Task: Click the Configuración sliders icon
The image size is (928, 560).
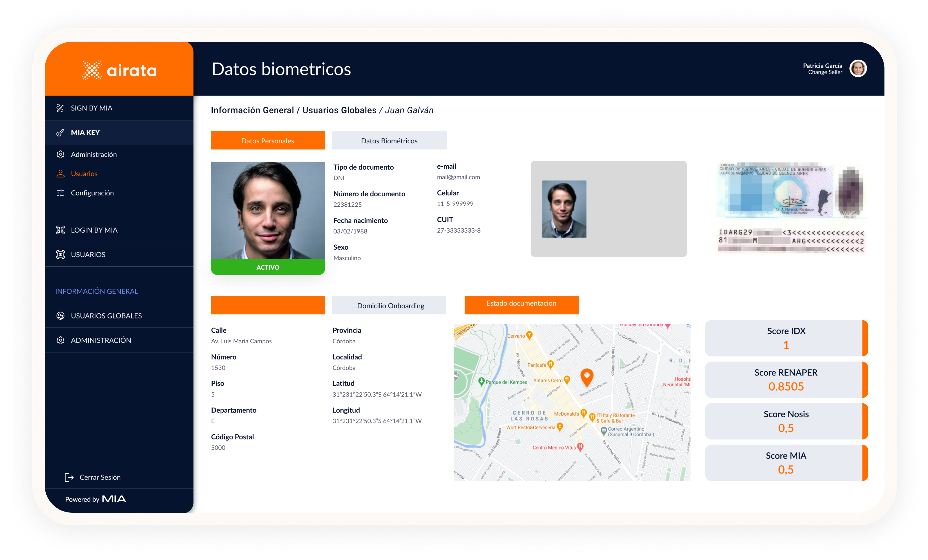Action: (x=60, y=193)
